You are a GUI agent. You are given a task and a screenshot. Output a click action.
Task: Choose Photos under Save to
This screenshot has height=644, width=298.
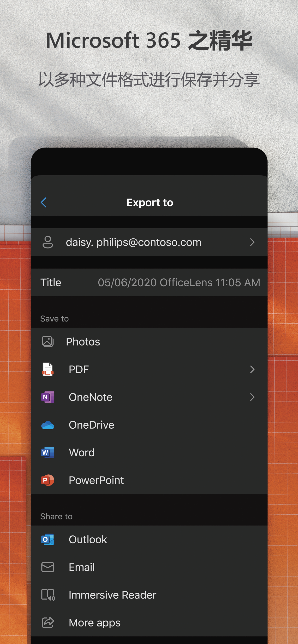pos(149,341)
